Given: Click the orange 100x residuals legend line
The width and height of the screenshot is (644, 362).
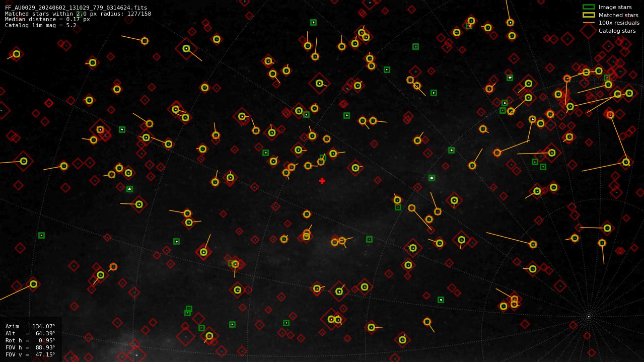Looking at the screenshot, I should (589, 23).
